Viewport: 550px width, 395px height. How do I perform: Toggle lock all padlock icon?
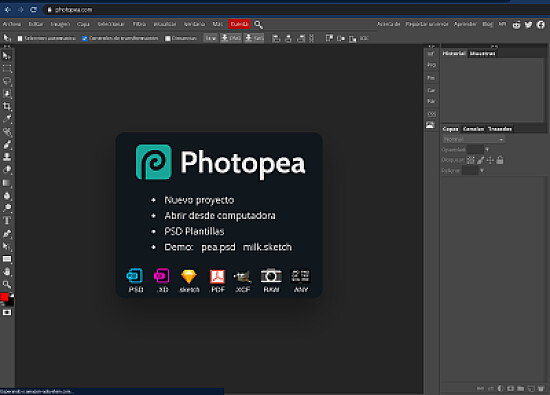pyautogui.click(x=500, y=160)
